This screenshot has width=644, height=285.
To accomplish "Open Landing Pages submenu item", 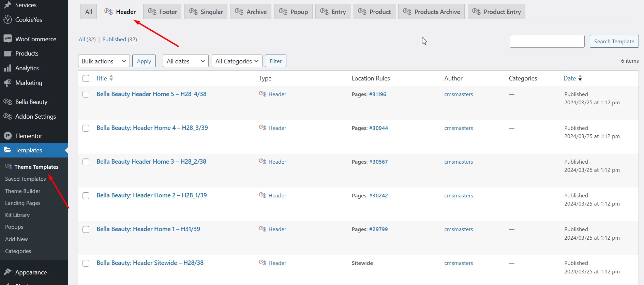I will pos(23,203).
